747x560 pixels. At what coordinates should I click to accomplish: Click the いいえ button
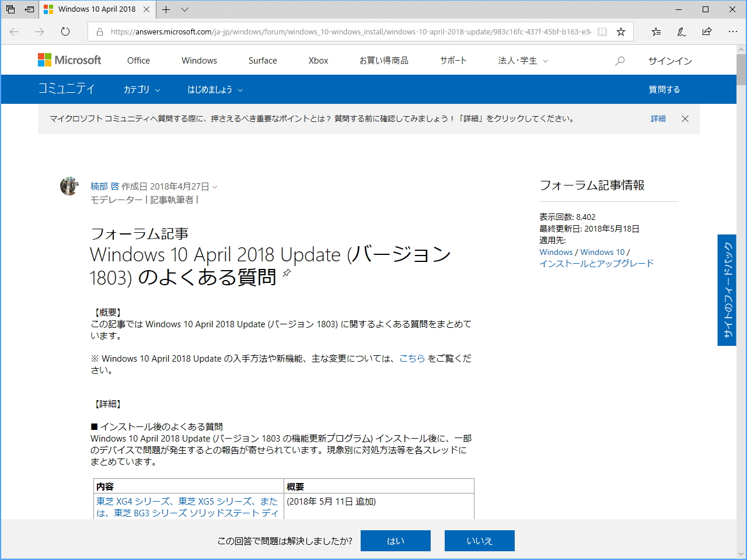[479, 541]
